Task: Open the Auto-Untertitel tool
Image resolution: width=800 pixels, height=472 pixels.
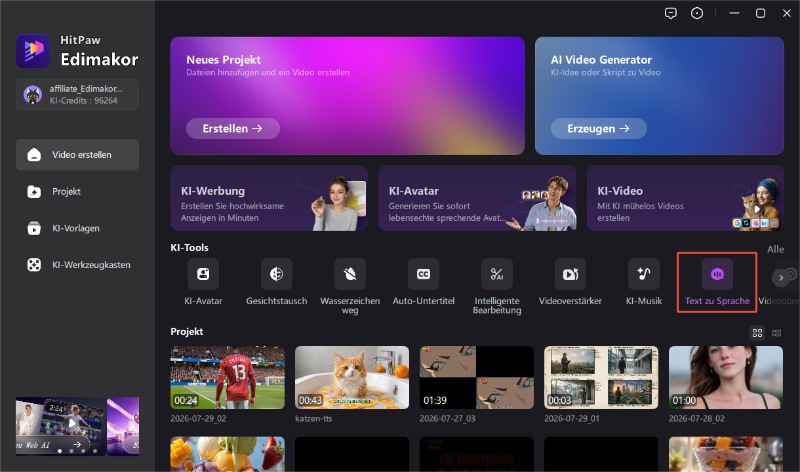Action: 423,274
